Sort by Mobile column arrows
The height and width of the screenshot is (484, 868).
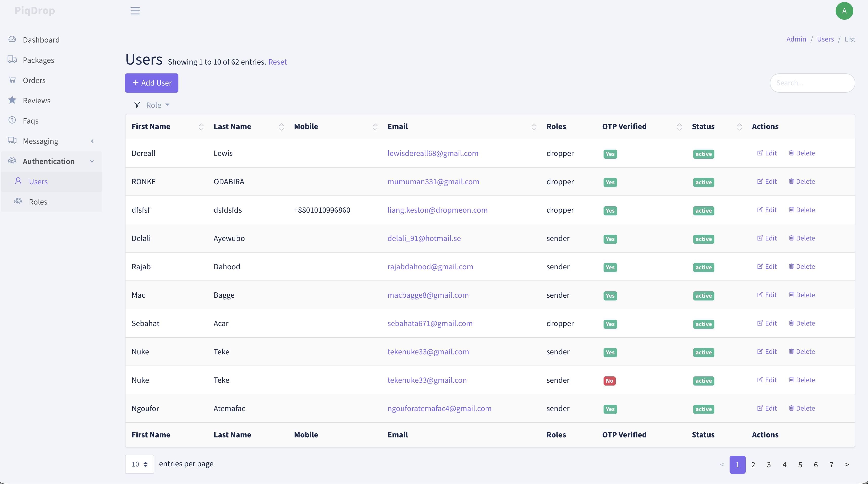point(375,127)
